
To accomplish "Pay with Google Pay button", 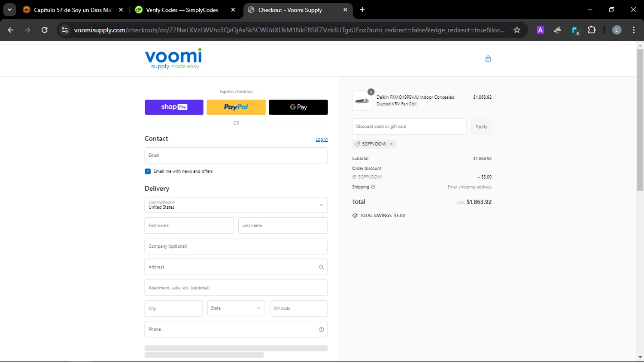I will [298, 107].
